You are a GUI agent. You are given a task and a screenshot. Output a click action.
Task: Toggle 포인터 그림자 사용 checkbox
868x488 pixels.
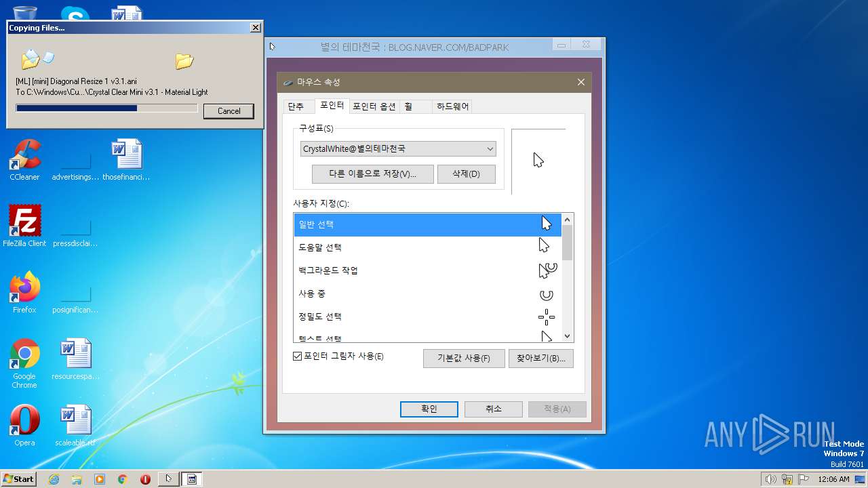tap(297, 356)
